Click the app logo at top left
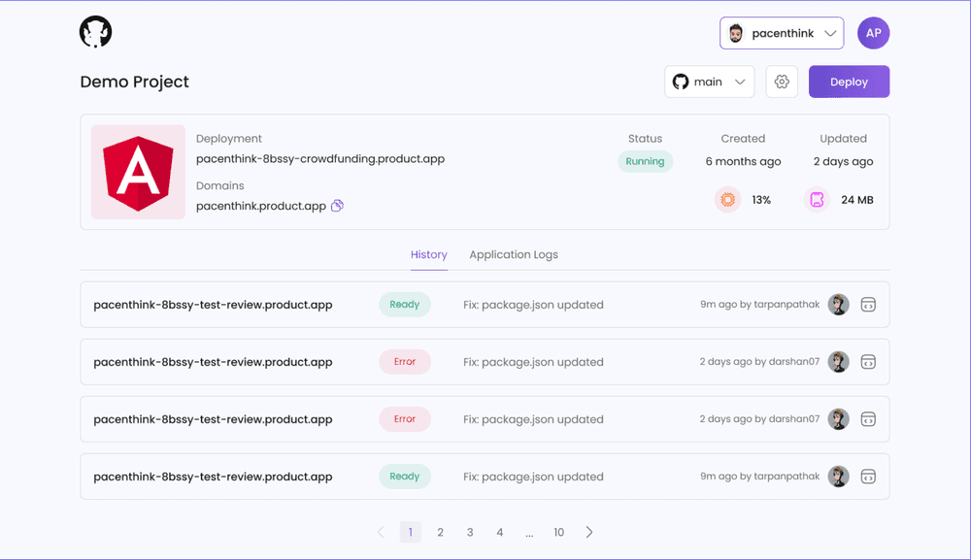Viewport: 971px width, 560px height. tap(95, 32)
